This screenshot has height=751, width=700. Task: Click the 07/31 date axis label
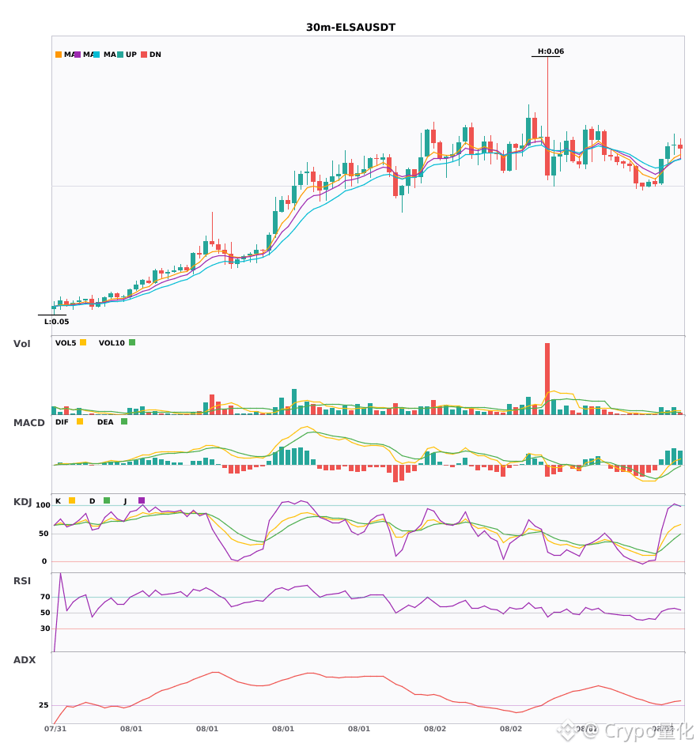[x=55, y=729]
